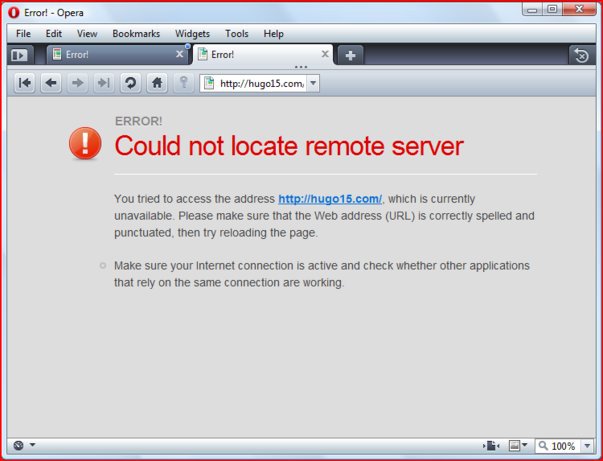603x461 pixels.
Task: Click the Forward arrow button
Action: point(77,83)
